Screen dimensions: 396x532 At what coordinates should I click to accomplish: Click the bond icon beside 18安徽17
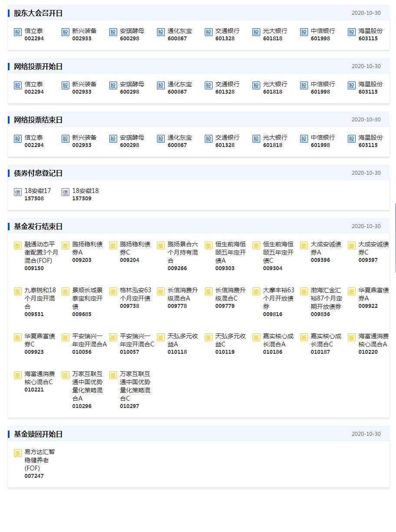pos(18,192)
